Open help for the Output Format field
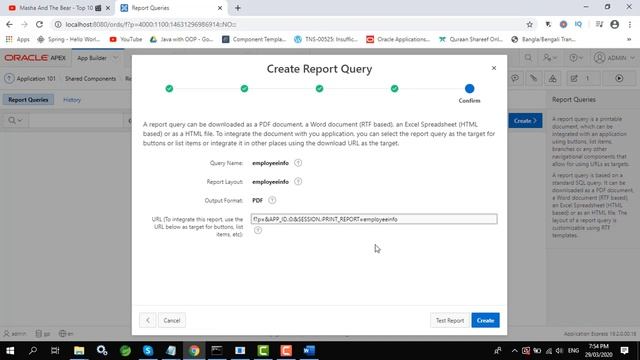The height and width of the screenshot is (360, 640). point(272,200)
